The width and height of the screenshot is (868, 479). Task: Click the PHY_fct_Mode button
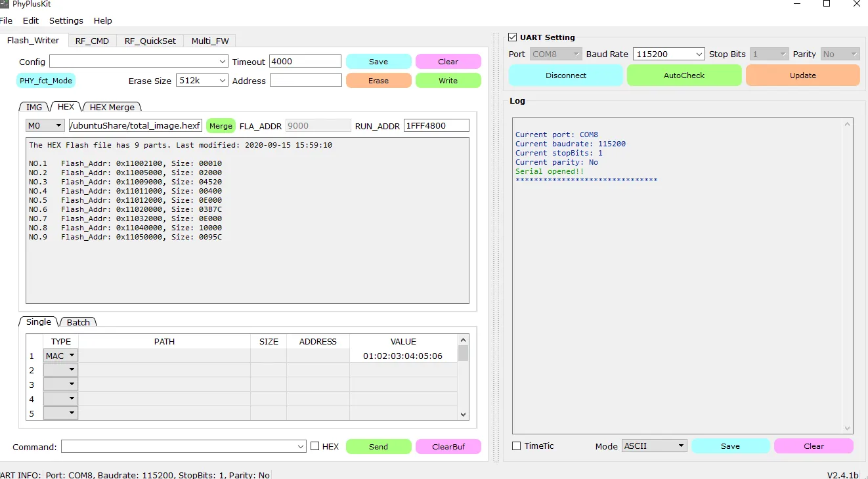coord(46,81)
